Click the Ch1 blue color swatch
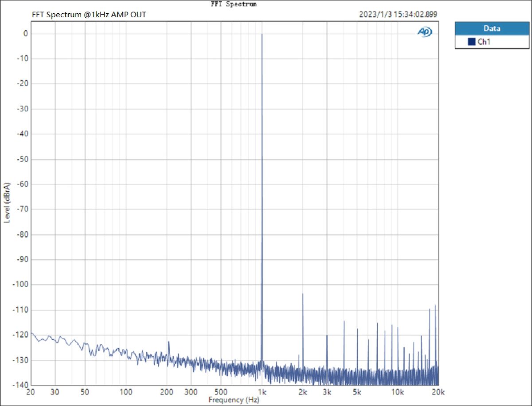The image size is (532, 406). tap(472, 42)
